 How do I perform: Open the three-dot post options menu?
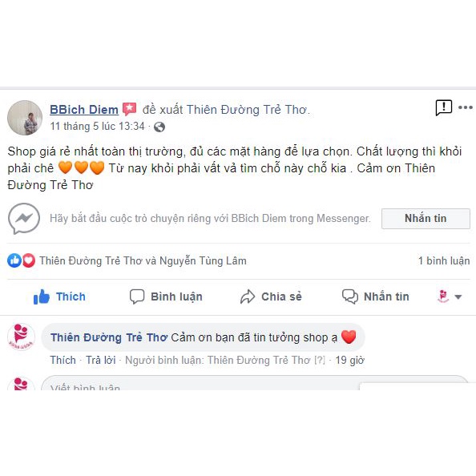[466, 107]
